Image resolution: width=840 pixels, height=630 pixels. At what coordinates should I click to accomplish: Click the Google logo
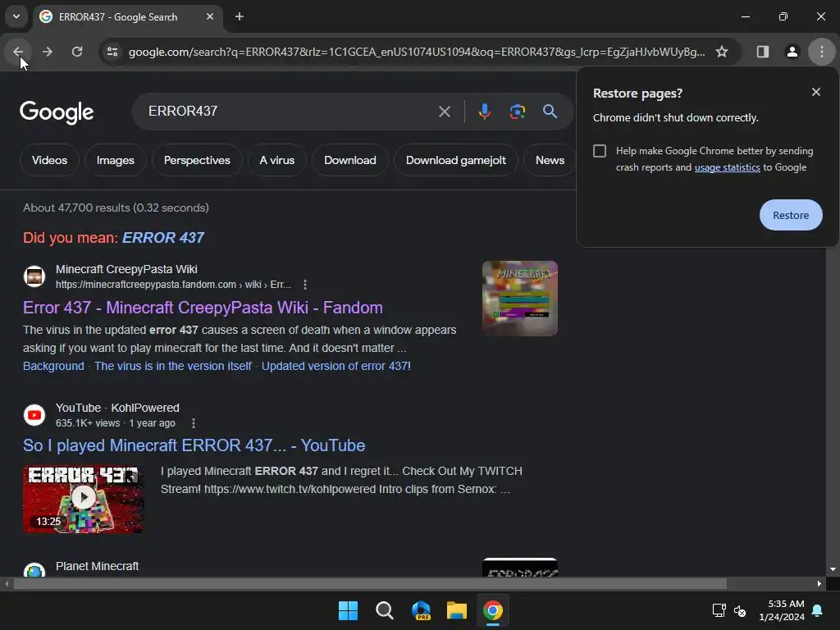[57, 112]
